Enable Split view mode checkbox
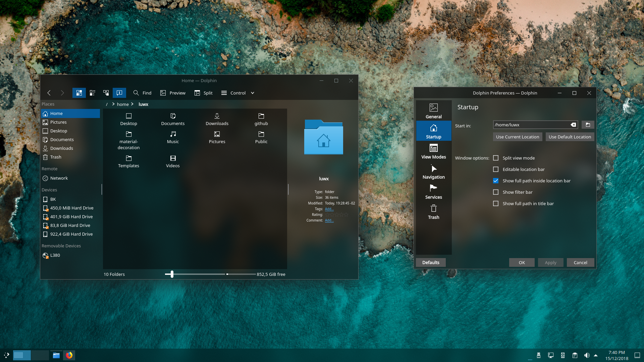The width and height of the screenshot is (644, 362). [x=496, y=158]
